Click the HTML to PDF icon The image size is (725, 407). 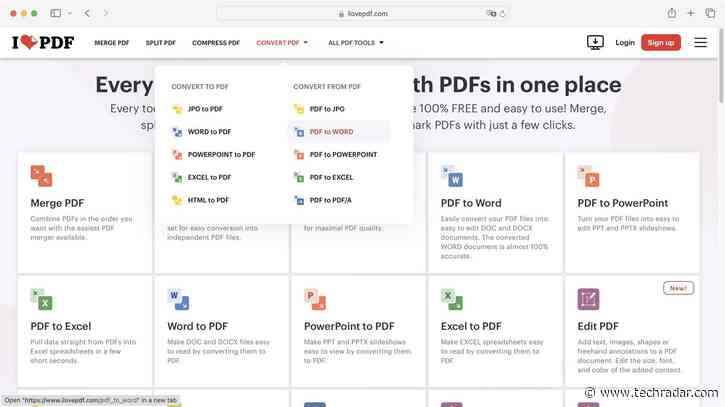[177, 200]
